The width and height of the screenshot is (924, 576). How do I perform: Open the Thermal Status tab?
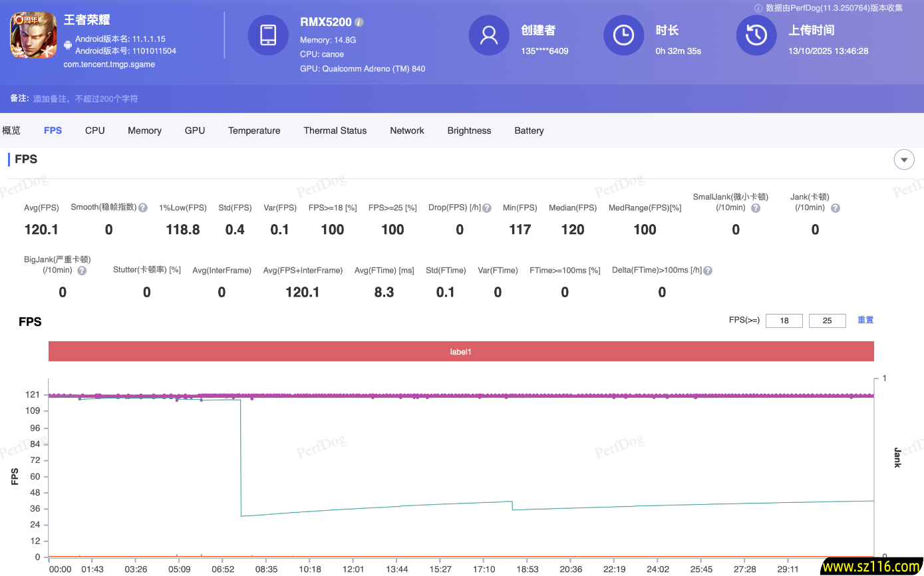(x=335, y=130)
